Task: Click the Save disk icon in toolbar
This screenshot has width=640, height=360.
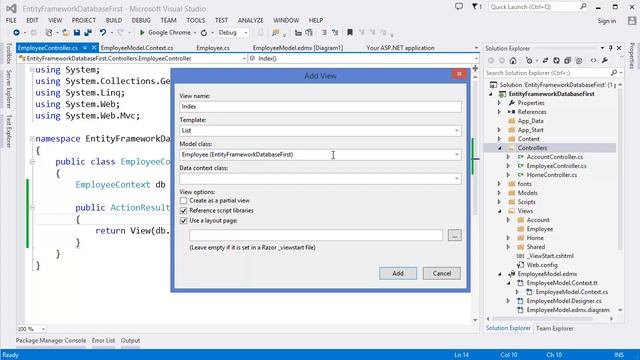Action: pos(77,32)
